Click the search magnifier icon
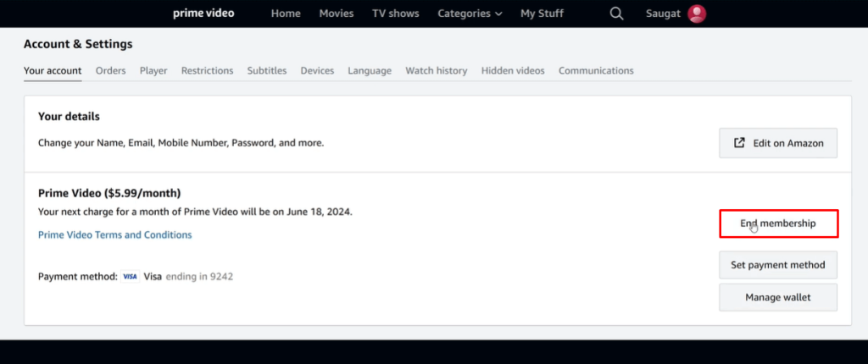 616,14
